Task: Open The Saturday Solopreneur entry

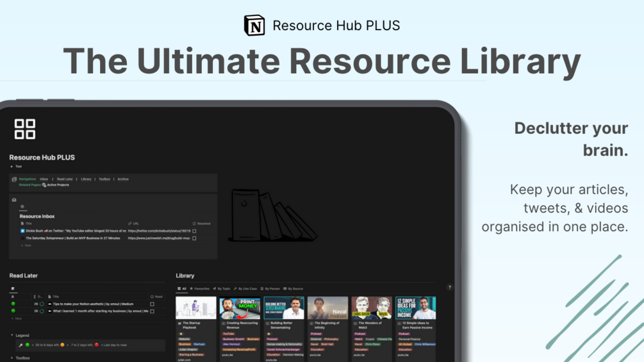Action: (x=73, y=238)
